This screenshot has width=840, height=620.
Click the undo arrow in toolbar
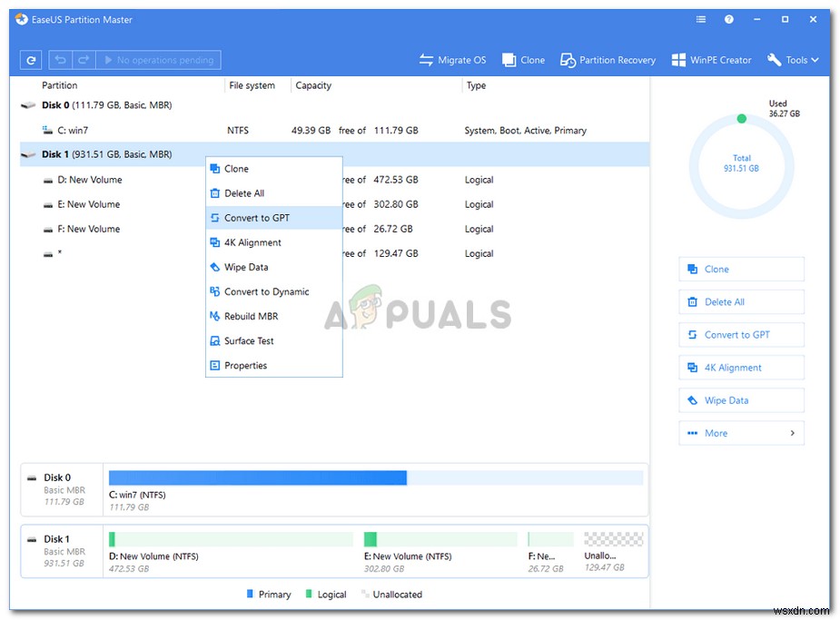(61, 60)
